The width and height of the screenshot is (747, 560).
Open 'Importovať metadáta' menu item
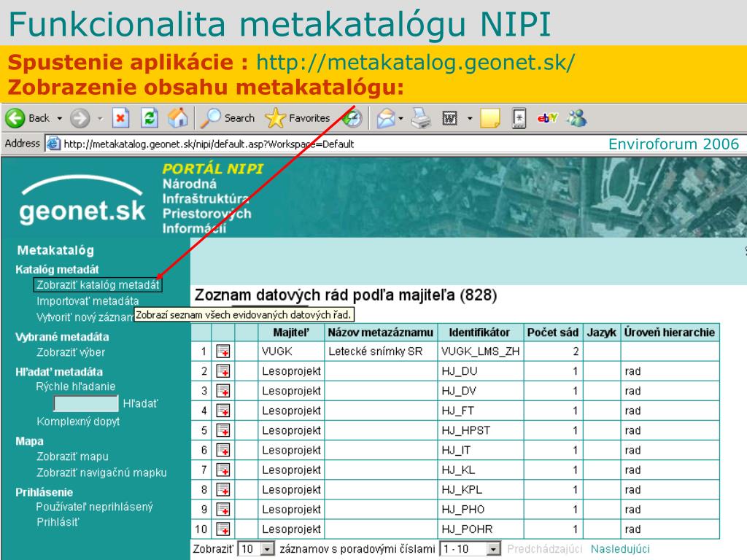pyautogui.click(x=88, y=301)
